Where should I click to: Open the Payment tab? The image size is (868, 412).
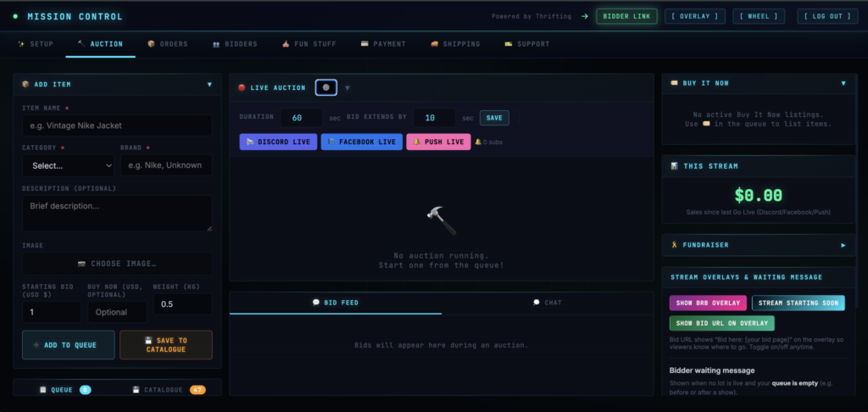383,44
